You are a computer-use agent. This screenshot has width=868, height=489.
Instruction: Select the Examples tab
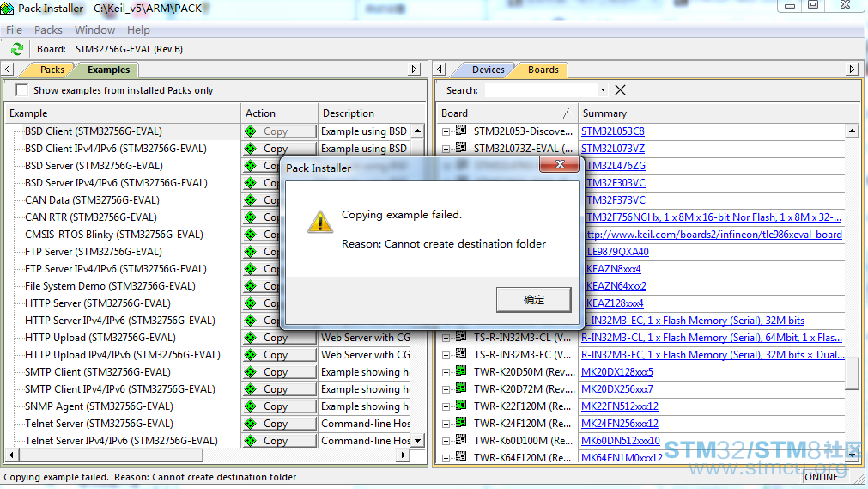coord(108,70)
